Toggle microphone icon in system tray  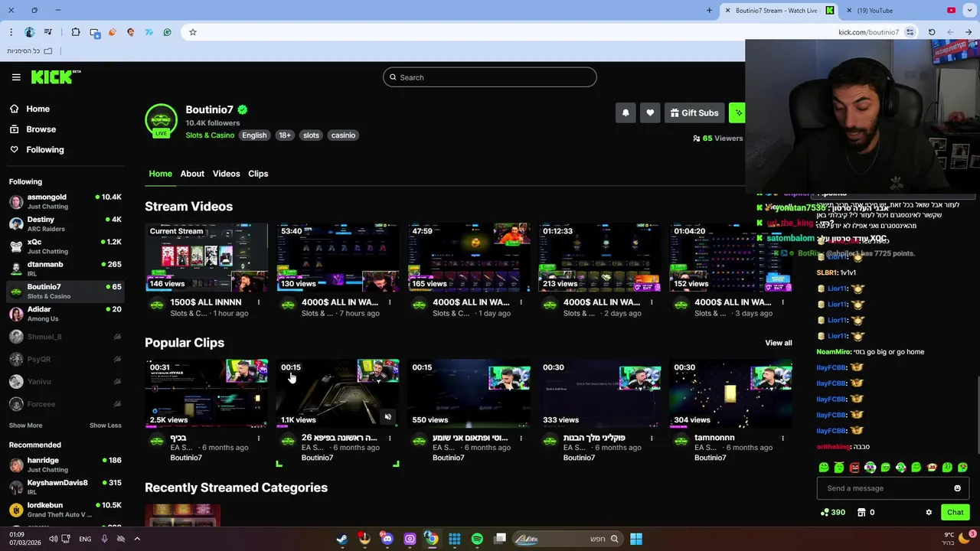pos(104,539)
